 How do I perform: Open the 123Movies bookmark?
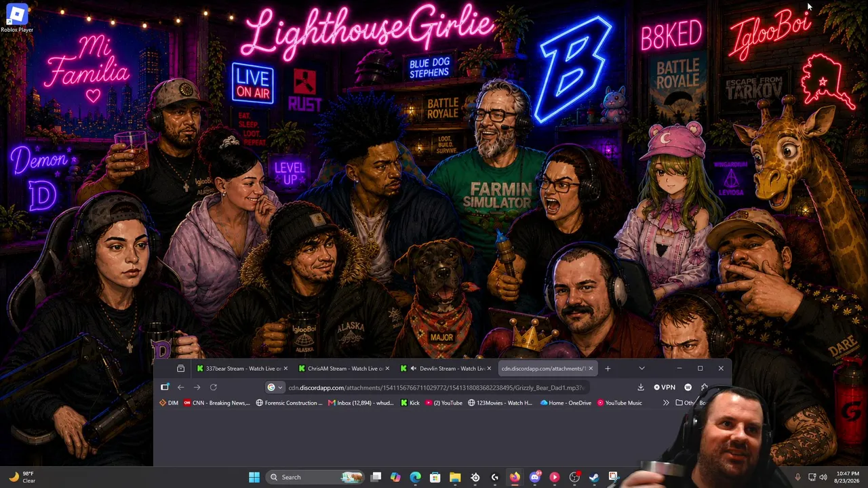[500, 403]
